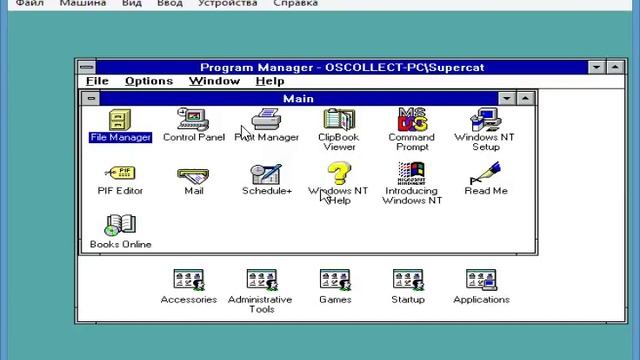Click the Main group title bar

point(298,98)
